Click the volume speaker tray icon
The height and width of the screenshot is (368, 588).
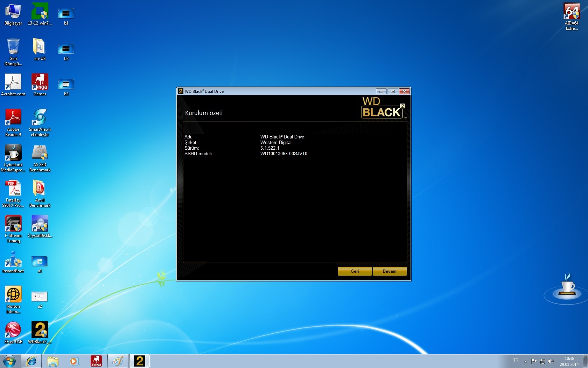(x=551, y=361)
